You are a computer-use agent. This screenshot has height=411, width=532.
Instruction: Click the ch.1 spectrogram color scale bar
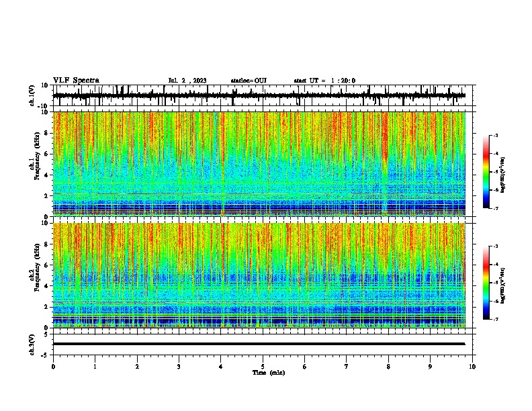tap(486, 172)
